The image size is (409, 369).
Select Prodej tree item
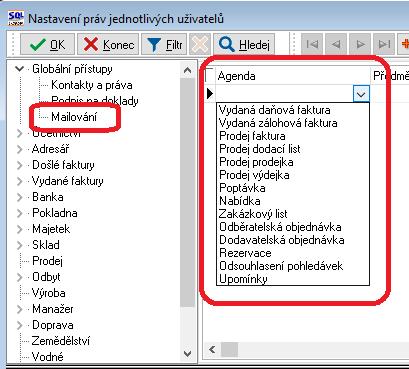click(x=47, y=261)
